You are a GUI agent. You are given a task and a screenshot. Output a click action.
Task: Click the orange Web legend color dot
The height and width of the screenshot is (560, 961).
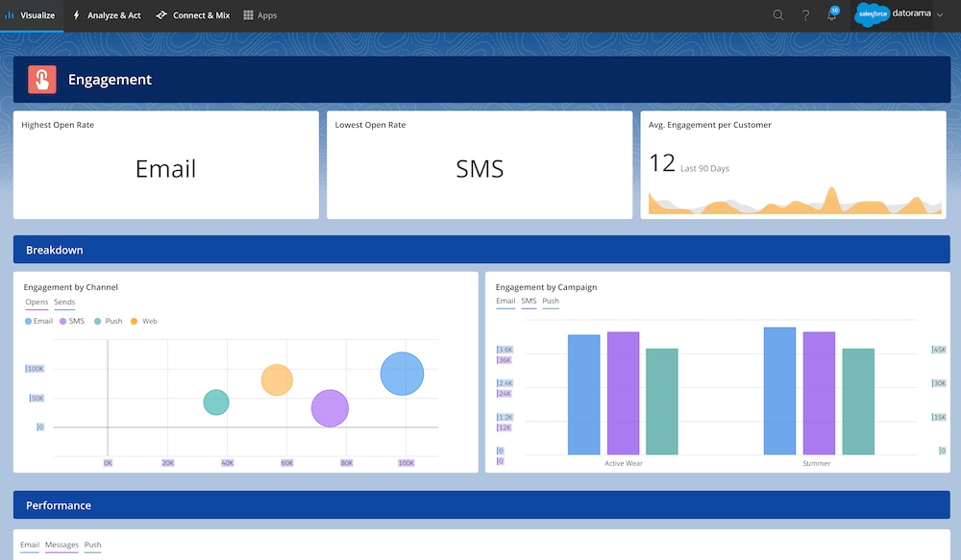(134, 321)
